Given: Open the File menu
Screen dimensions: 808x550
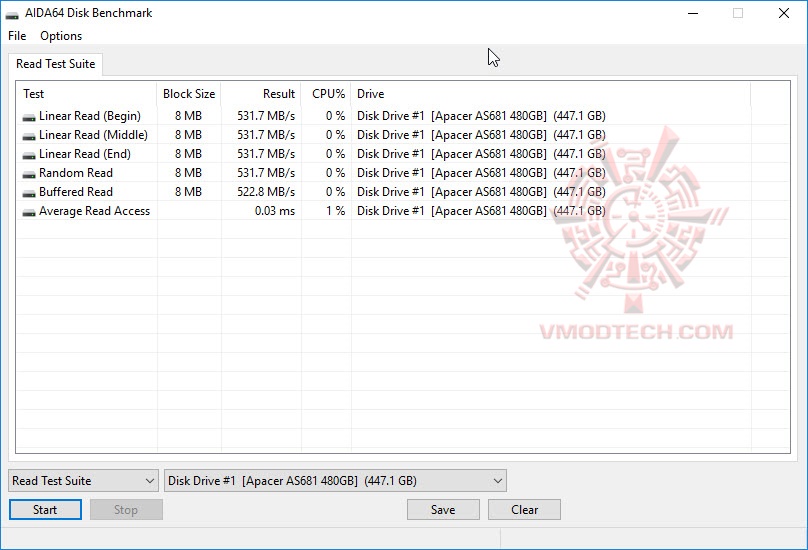Looking at the screenshot, I should [x=17, y=36].
